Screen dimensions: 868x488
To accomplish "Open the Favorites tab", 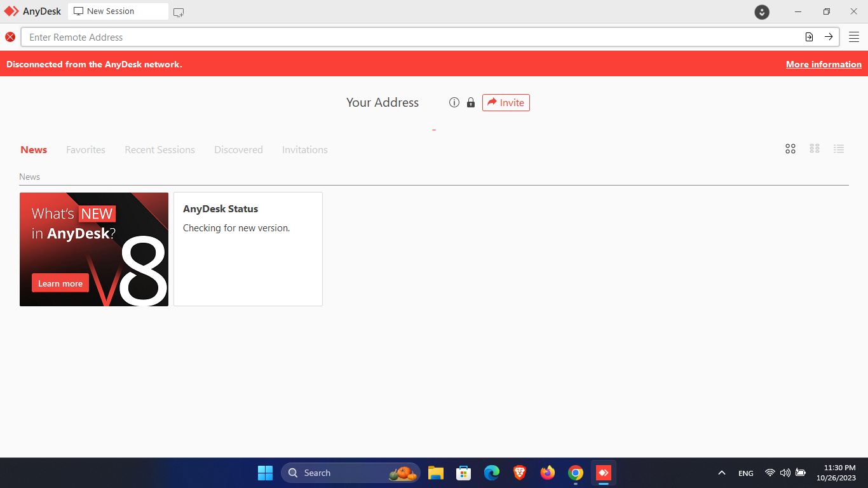I will click(86, 150).
